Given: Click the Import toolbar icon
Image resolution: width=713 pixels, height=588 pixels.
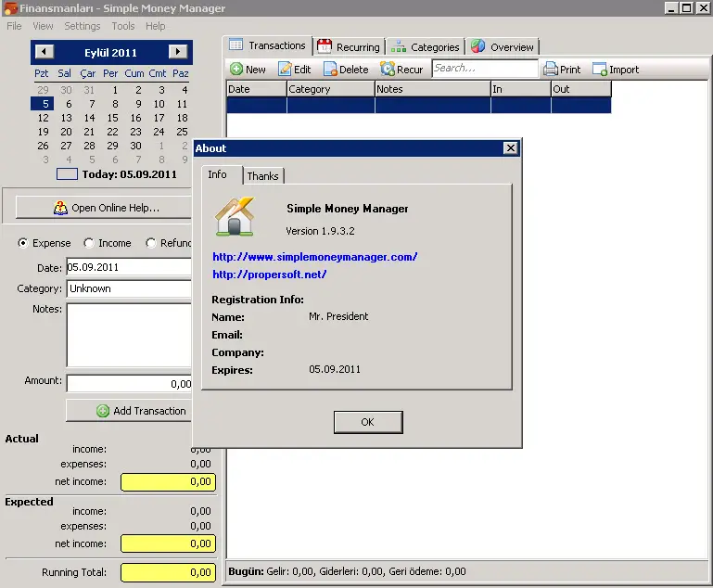Looking at the screenshot, I should coord(600,70).
